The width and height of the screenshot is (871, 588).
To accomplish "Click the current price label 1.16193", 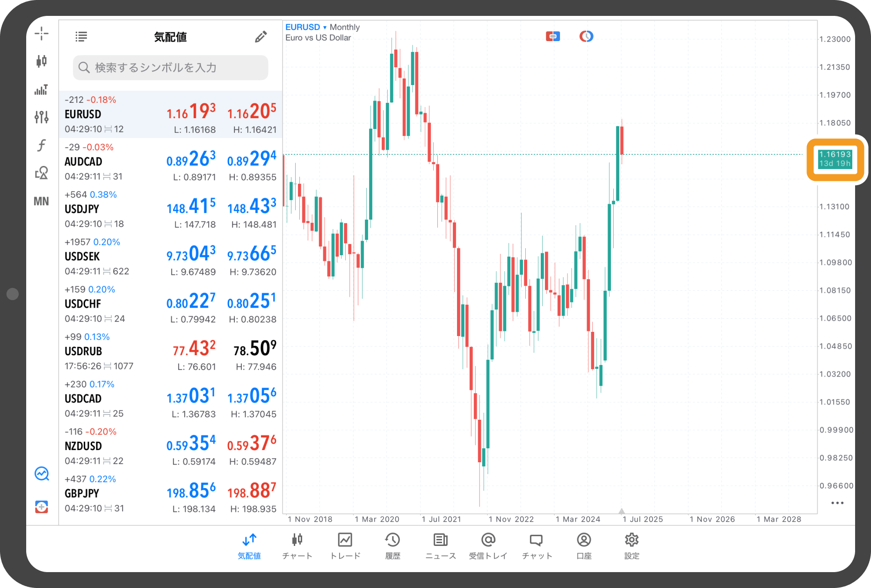I will (835, 159).
